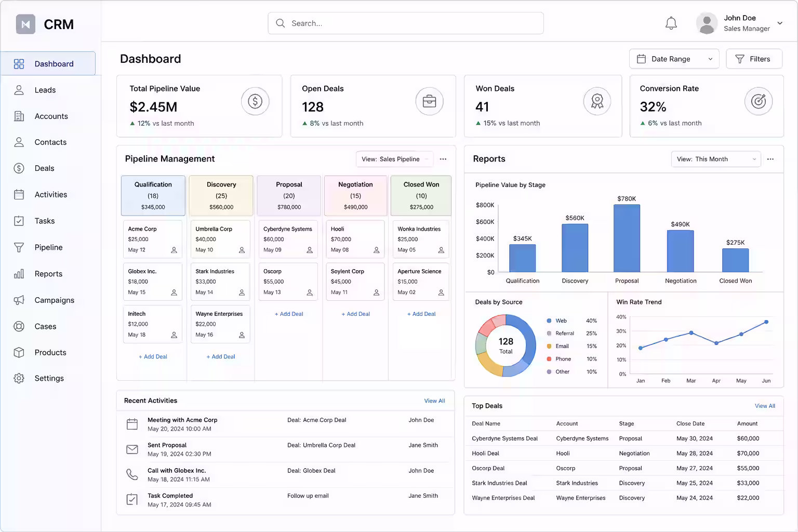
Task: Click the Task Completed checkbox icon
Action: tap(132, 500)
